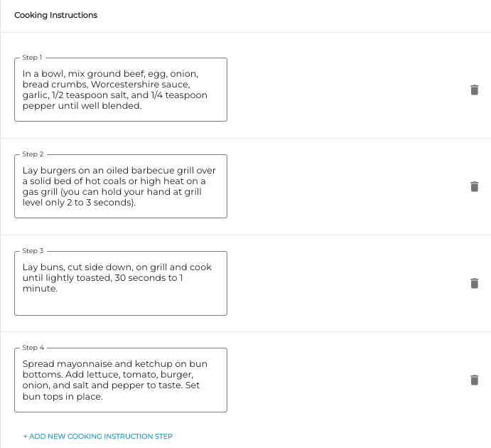The width and height of the screenshot is (491, 448).
Task: Place cursor on "toasted" in Step 3
Action: pos(93,278)
